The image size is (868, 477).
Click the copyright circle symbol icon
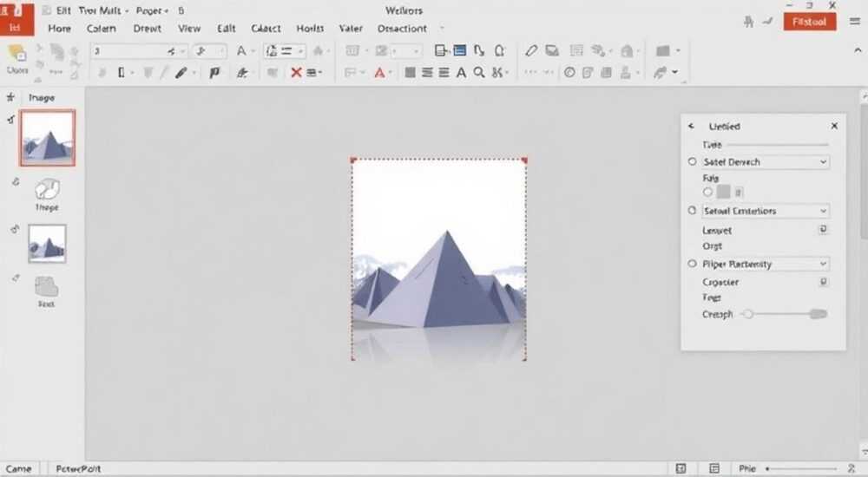tap(569, 73)
